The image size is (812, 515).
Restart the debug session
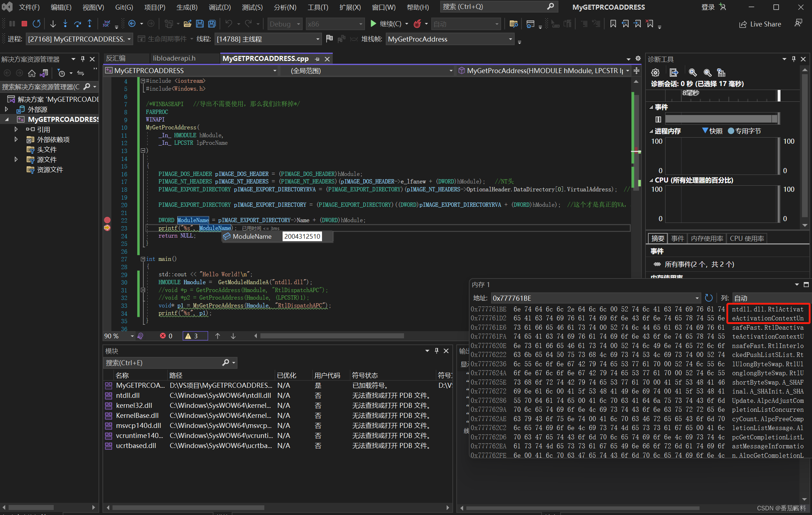pyautogui.click(x=37, y=24)
